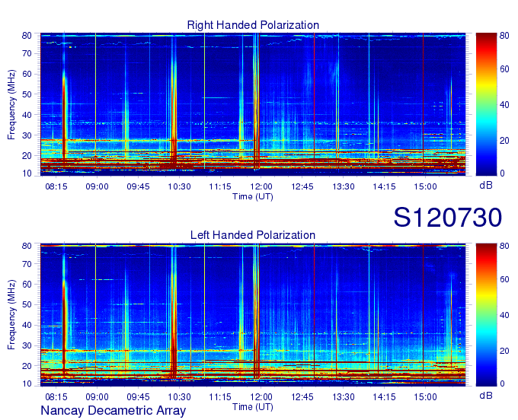Screen dimensions: 518x420
Task: Click the 20 value on bottom colorbar
Action: [x=504, y=351]
